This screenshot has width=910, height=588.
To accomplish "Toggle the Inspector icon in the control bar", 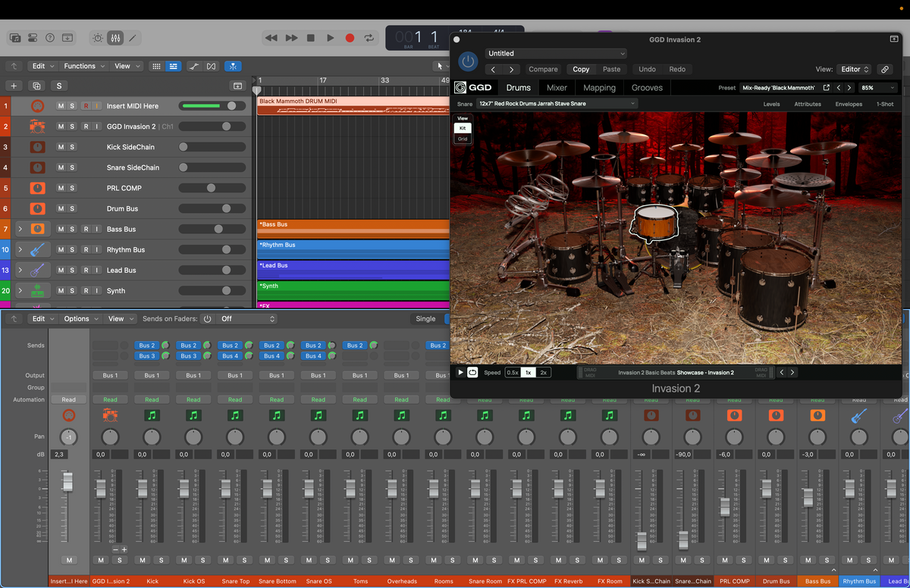I will coord(33,37).
